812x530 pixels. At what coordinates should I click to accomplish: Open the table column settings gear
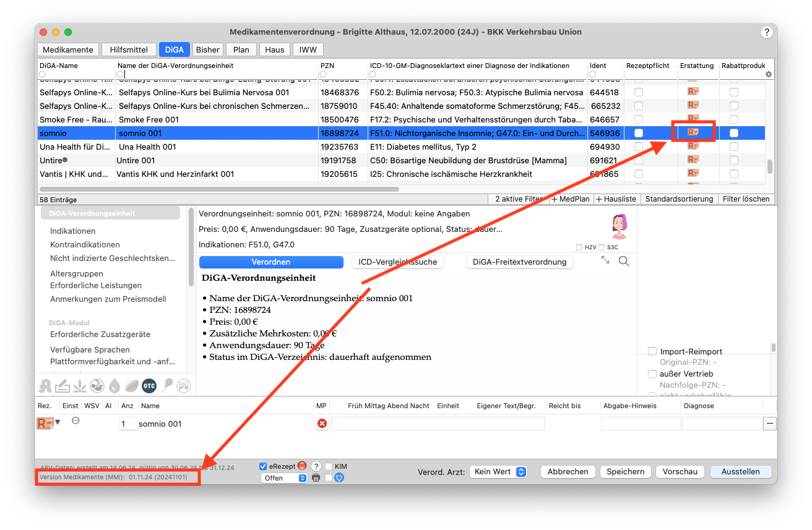769,74
